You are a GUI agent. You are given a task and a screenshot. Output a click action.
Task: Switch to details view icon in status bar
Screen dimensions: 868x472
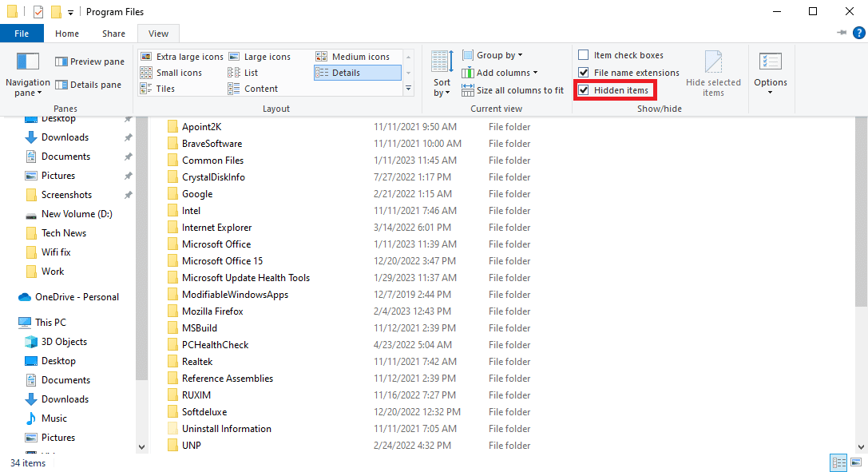[838, 462]
